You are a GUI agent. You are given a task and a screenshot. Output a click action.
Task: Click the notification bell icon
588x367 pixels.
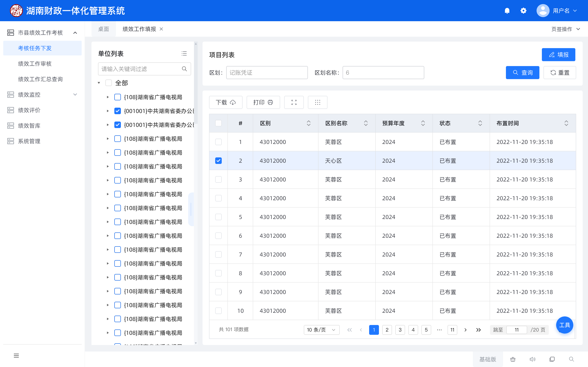[x=507, y=11]
